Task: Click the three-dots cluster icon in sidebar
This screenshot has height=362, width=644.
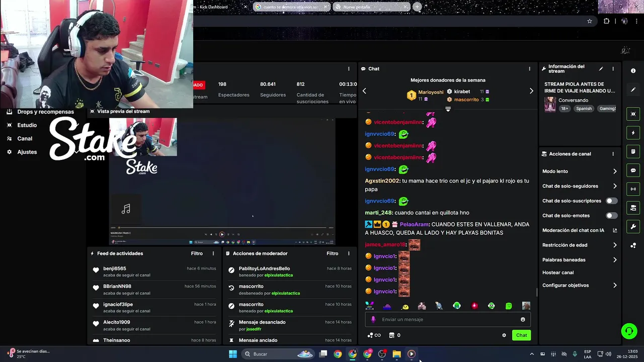Action: [633, 245]
